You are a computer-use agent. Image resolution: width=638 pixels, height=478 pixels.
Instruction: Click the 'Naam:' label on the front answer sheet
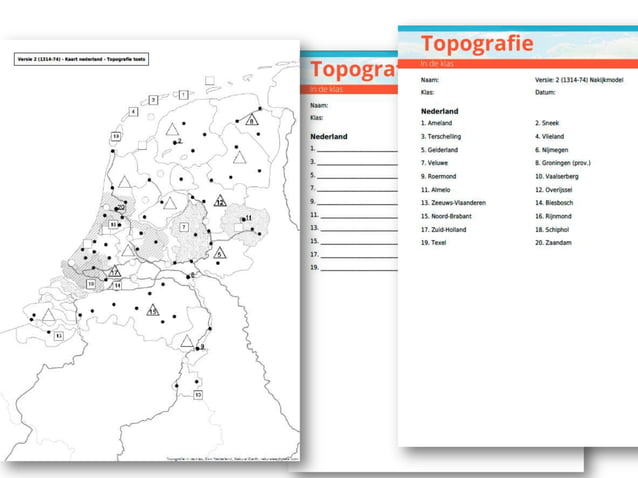click(x=430, y=80)
